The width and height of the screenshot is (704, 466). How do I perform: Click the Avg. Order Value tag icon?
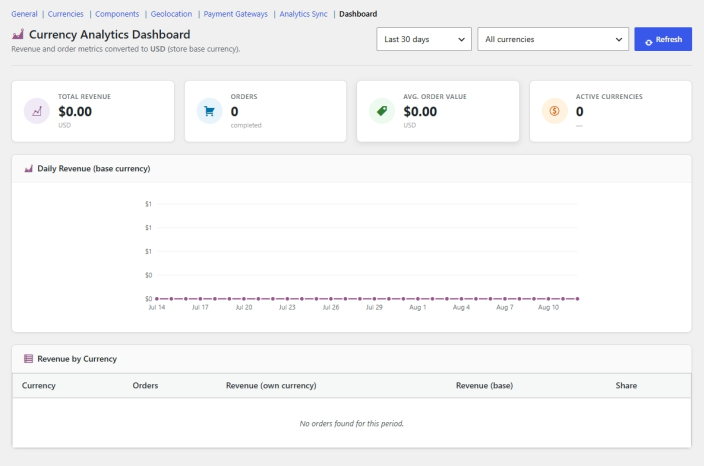click(x=382, y=111)
